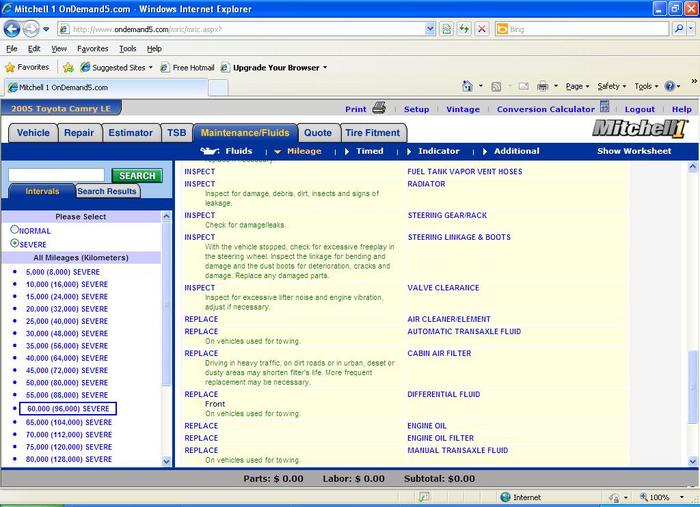Click the Show Worksheet link
The height and width of the screenshot is (507, 700).
pyautogui.click(x=634, y=151)
